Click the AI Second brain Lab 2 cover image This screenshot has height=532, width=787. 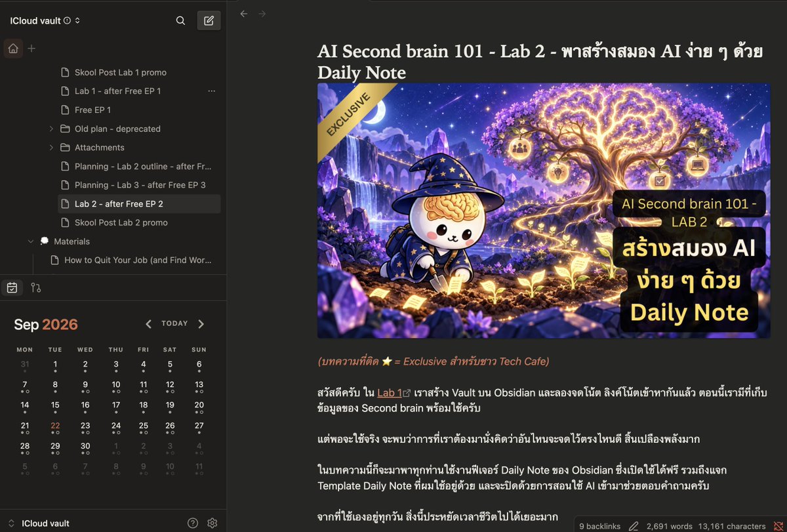pos(544,211)
